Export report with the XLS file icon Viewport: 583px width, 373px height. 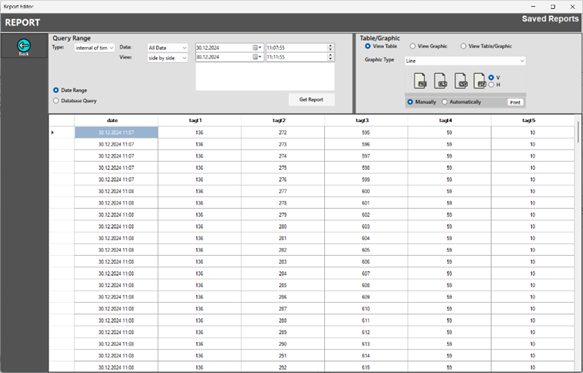440,81
